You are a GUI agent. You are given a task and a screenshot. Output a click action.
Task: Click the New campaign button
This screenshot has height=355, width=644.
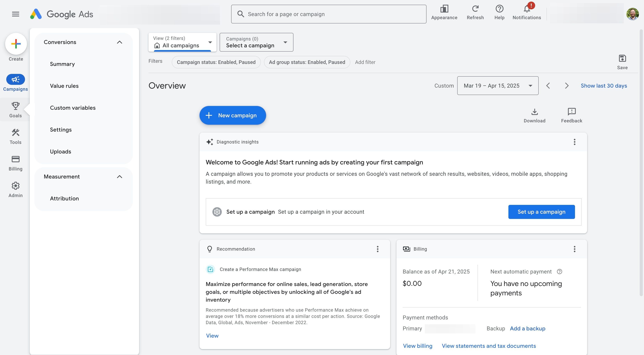coord(233,115)
